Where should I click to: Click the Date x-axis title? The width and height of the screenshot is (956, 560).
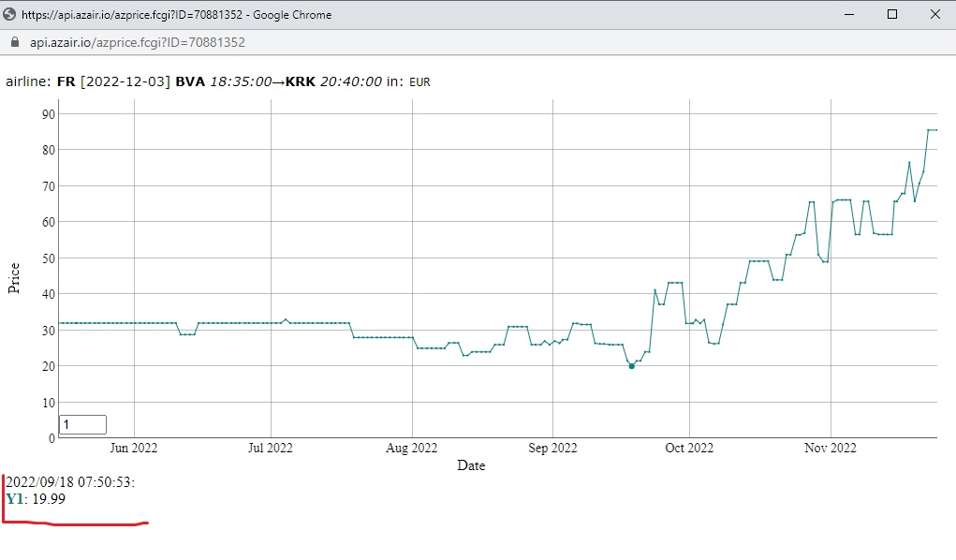point(471,465)
